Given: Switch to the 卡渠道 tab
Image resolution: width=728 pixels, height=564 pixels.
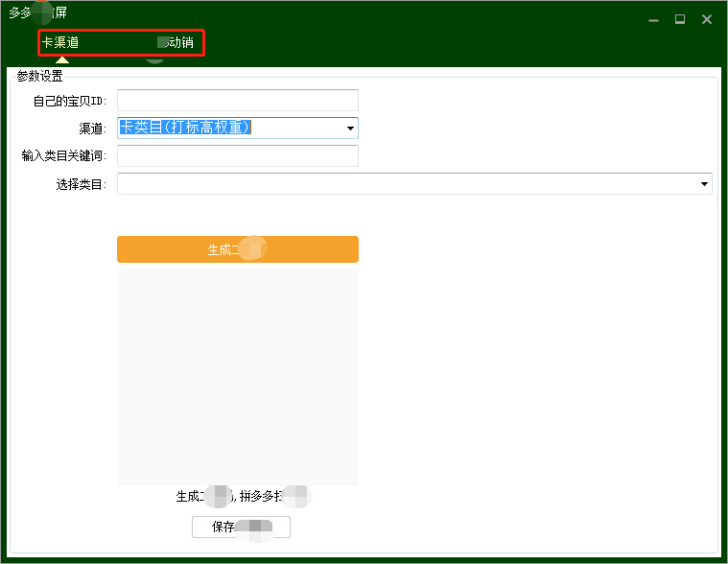Looking at the screenshot, I should [60, 43].
